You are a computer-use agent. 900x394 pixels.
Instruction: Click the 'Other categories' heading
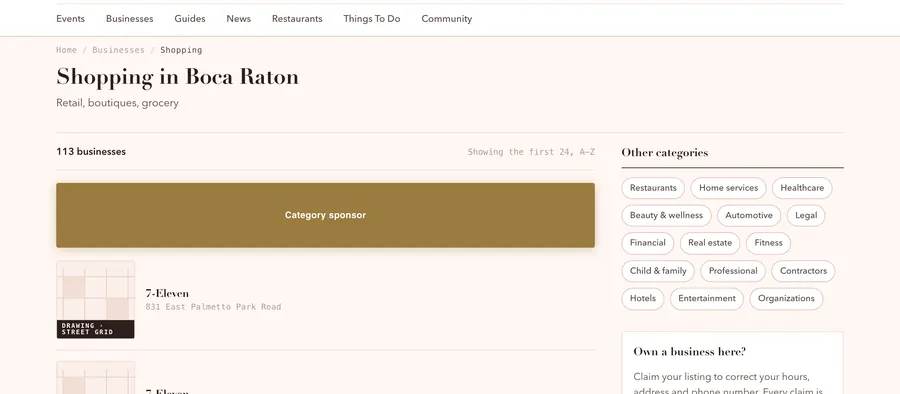pyautogui.click(x=665, y=152)
